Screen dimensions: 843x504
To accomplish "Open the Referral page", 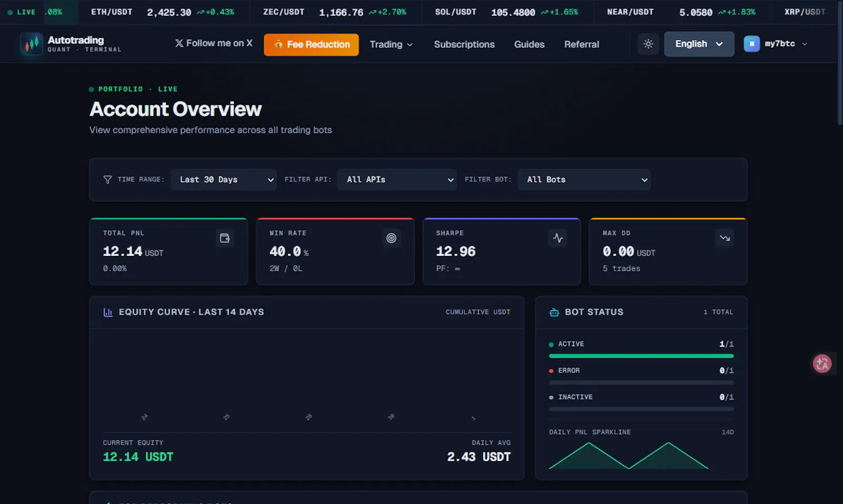I will coord(582,44).
